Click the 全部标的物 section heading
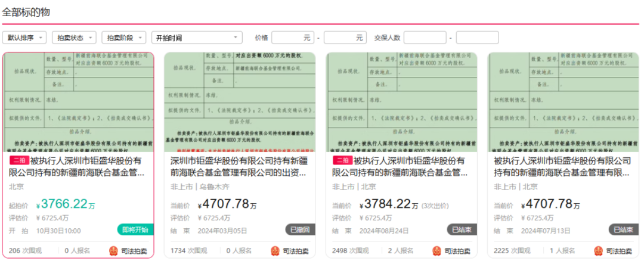The width and height of the screenshot is (644, 261). (x=26, y=13)
